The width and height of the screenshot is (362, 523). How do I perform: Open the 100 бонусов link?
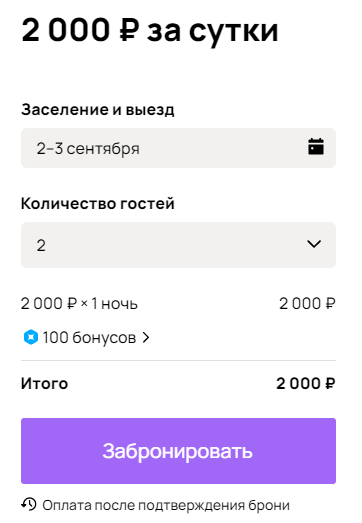tap(89, 338)
